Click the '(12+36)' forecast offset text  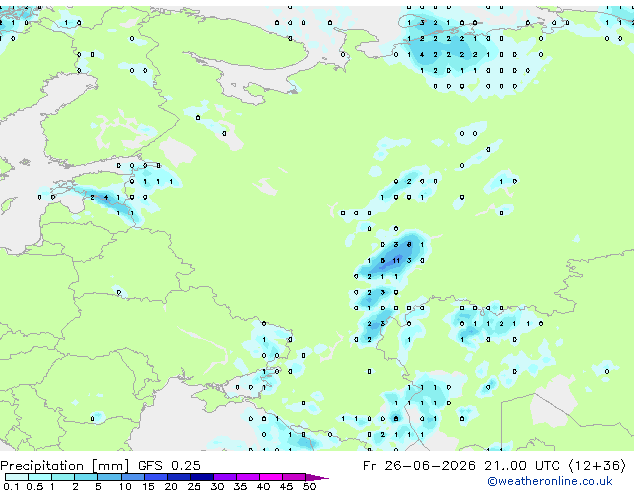[x=597, y=466]
